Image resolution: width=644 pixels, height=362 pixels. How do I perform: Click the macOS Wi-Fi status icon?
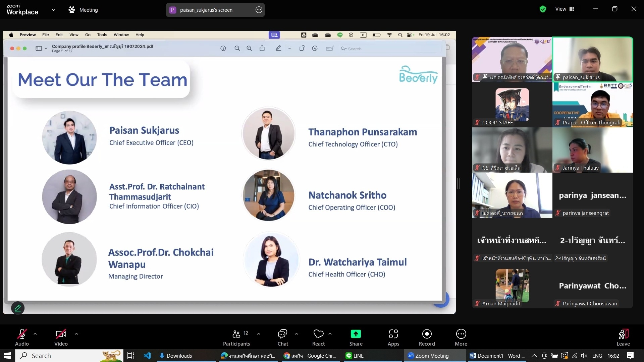[389, 35]
